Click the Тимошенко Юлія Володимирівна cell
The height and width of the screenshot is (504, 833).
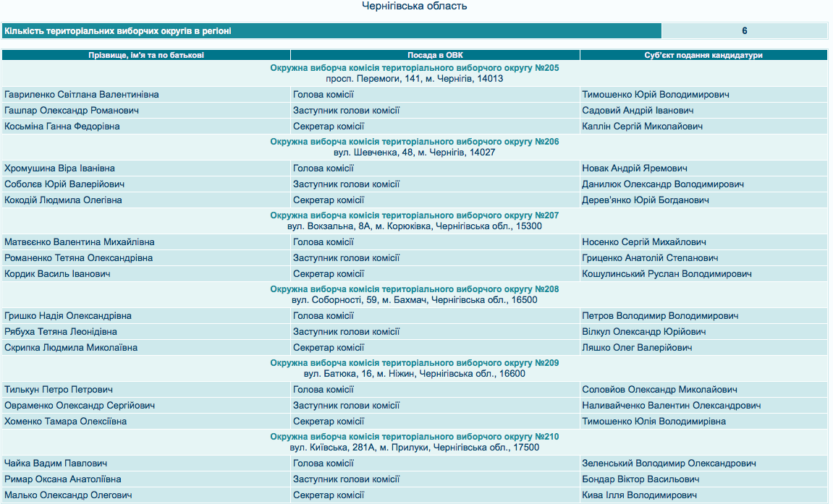654,422
